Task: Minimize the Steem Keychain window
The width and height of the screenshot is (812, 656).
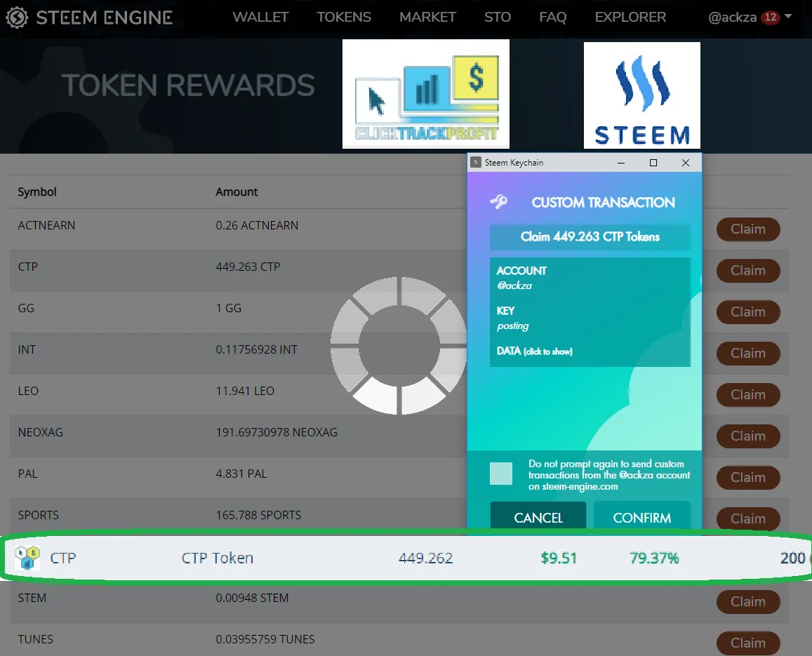Action: tap(621, 163)
